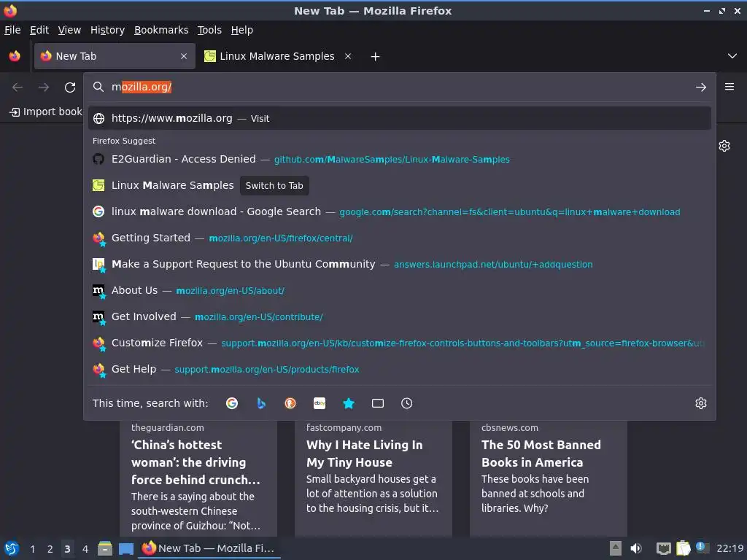Select the New Tab — Mozilla Firefox taskbar entry
This screenshot has width=747, height=560.
pos(209,548)
